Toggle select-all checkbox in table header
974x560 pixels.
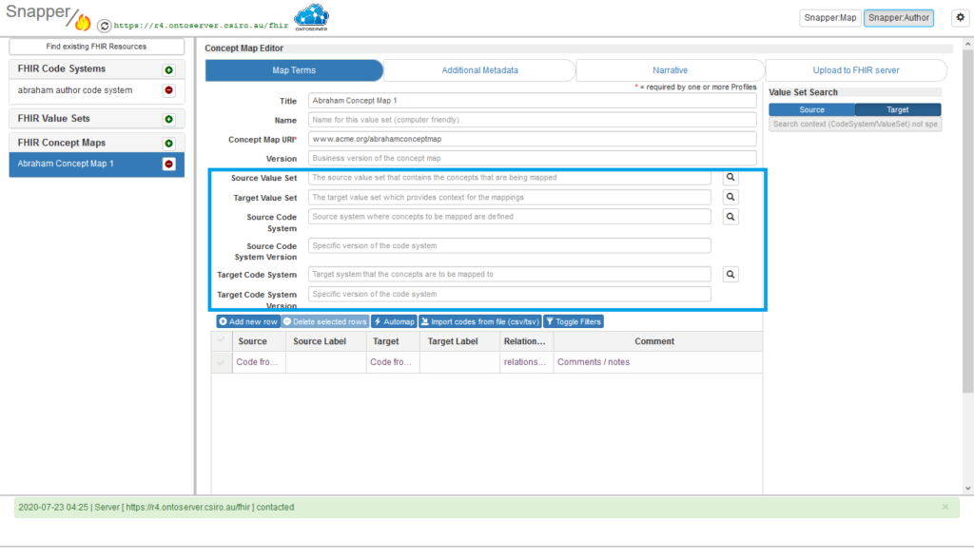tap(221, 340)
